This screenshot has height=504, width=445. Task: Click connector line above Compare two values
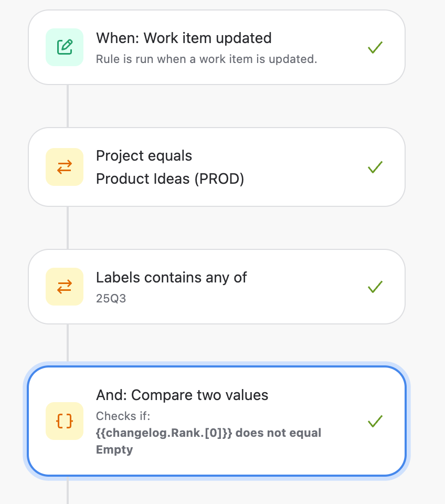click(x=68, y=343)
